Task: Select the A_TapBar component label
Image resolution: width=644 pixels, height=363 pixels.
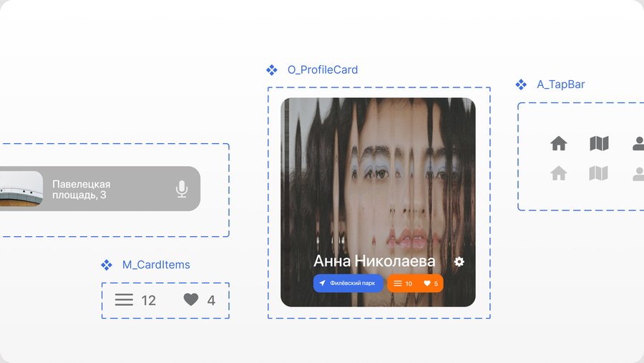Action: (560, 84)
